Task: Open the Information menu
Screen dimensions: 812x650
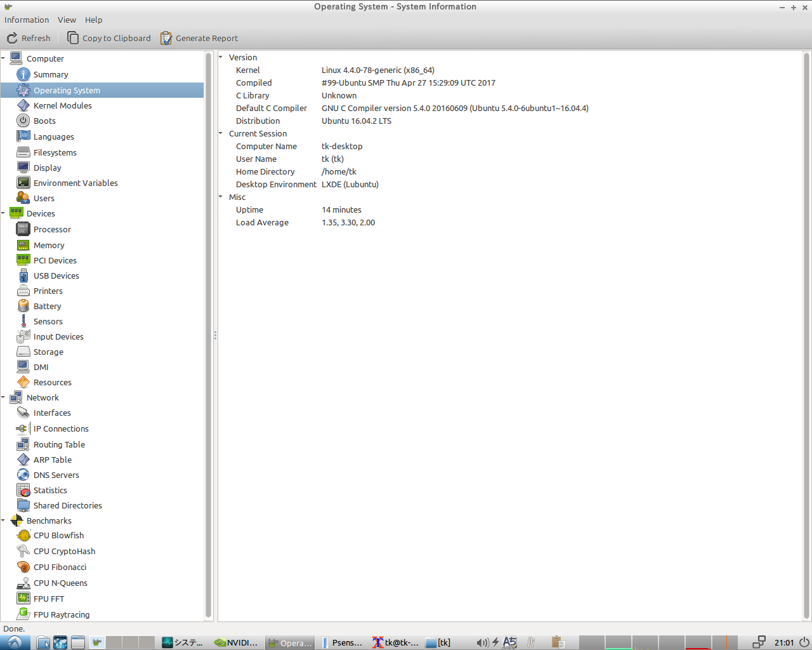Action: 27,20
